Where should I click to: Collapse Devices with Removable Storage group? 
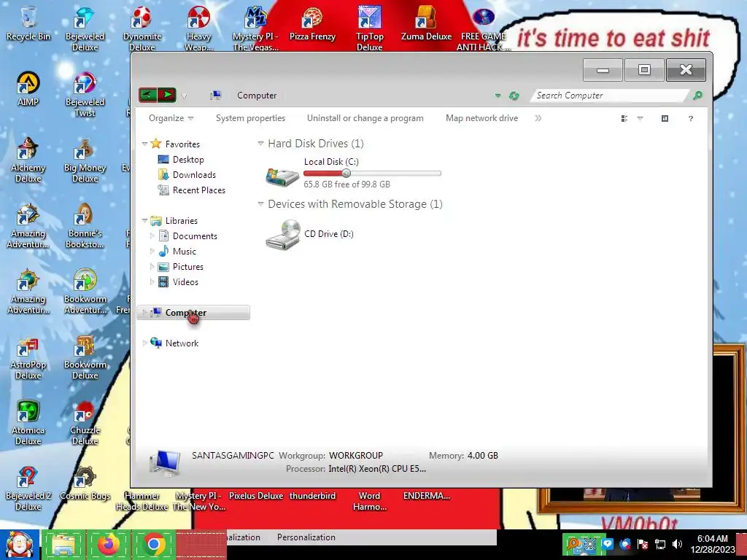click(260, 204)
